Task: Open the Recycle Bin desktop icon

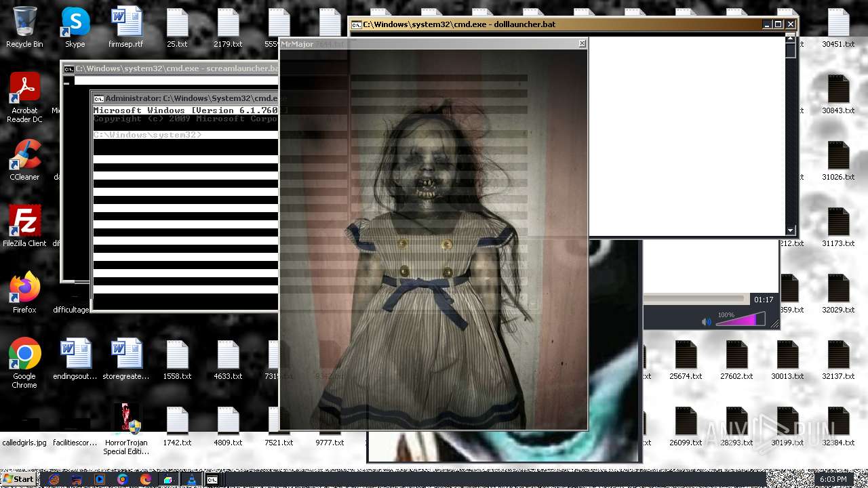Action: [24, 28]
